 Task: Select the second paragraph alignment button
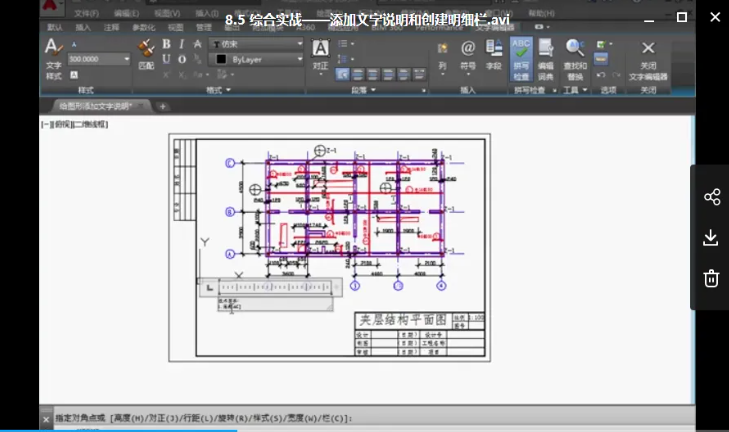coord(358,74)
